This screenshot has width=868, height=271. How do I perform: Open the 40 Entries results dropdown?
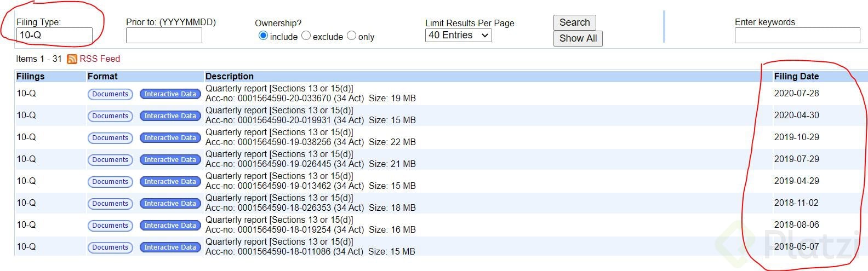pyautogui.click(x=459, y=35)
